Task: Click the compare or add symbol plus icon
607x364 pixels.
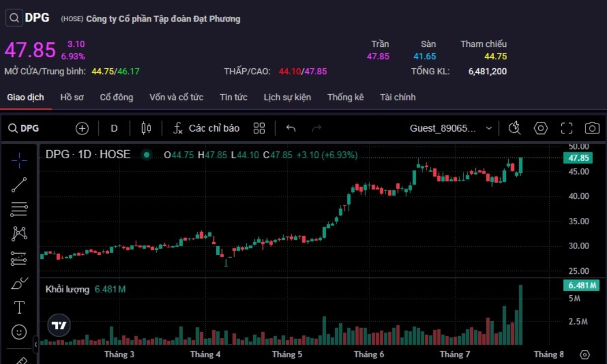Action: [82, 128]
